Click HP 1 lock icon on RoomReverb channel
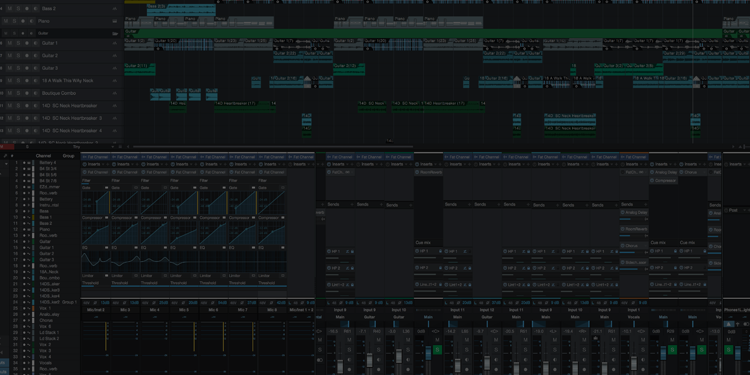Screen dimensions: 750x375 click(x=440, y=251)
